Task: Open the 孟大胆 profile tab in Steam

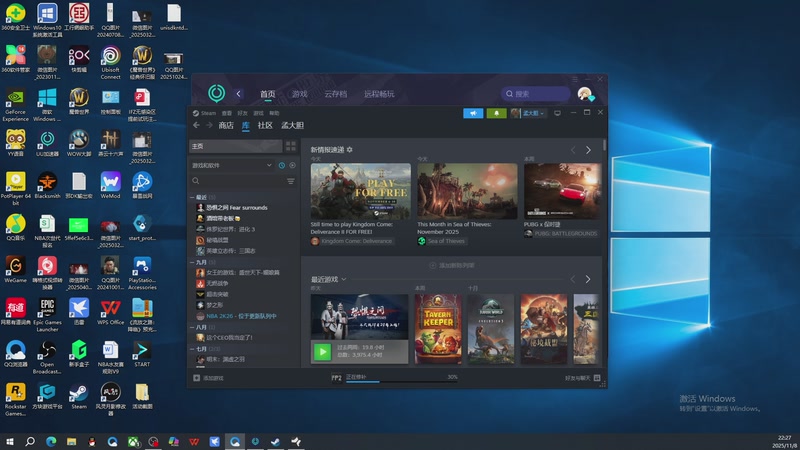Action: point(292,126)
